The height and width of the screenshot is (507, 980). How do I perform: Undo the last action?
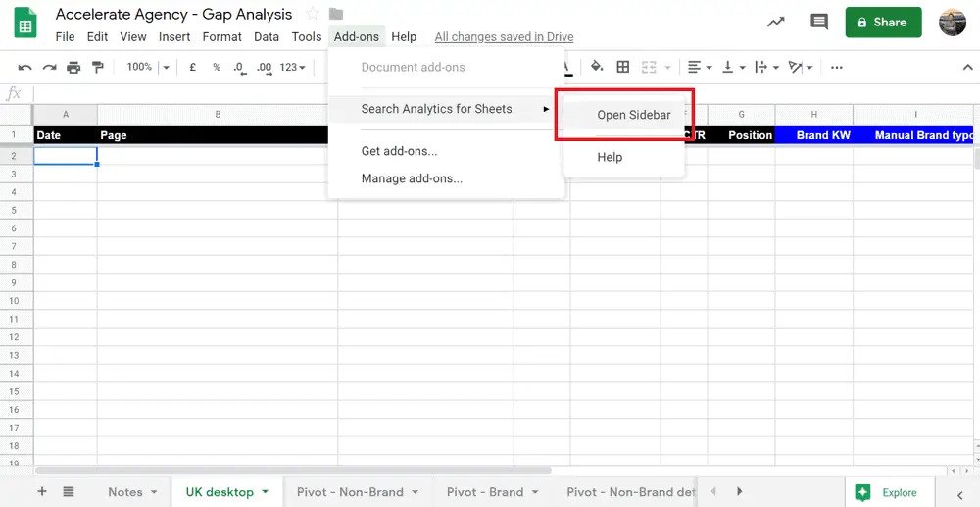coord(25,67)
